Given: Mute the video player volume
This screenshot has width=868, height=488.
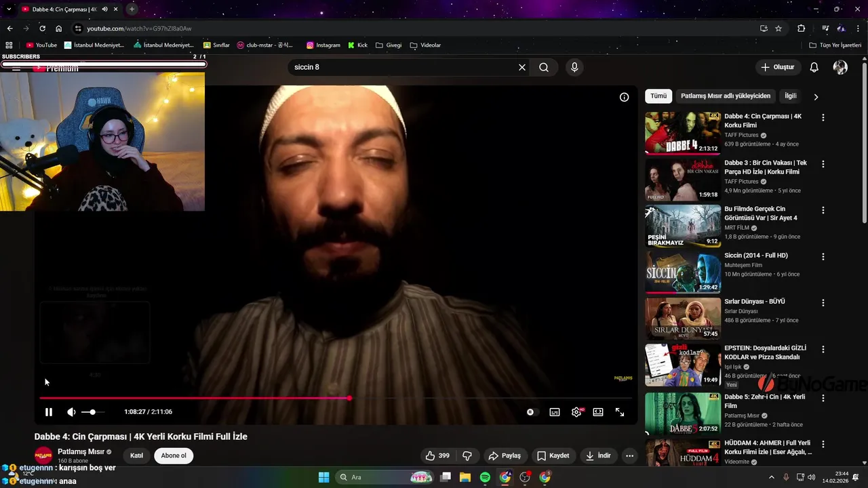Looking at the screenshot, I should (x=71, y=412).
